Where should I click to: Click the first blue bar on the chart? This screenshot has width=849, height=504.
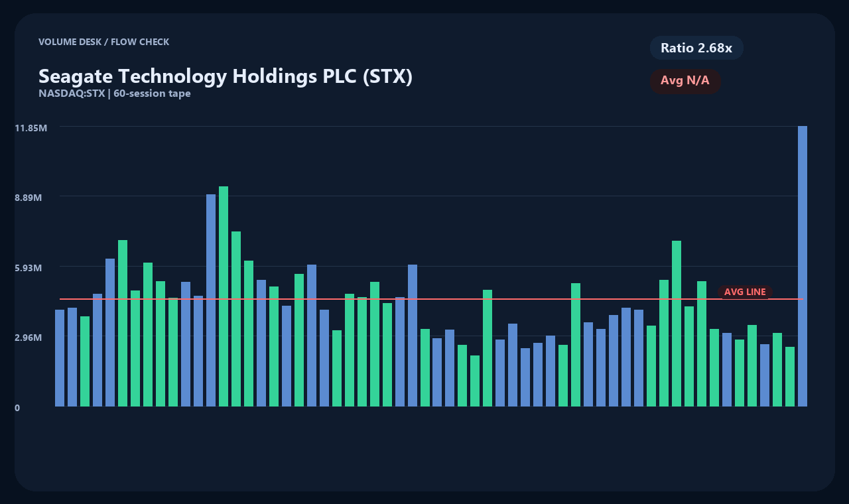tap(60, 358)
